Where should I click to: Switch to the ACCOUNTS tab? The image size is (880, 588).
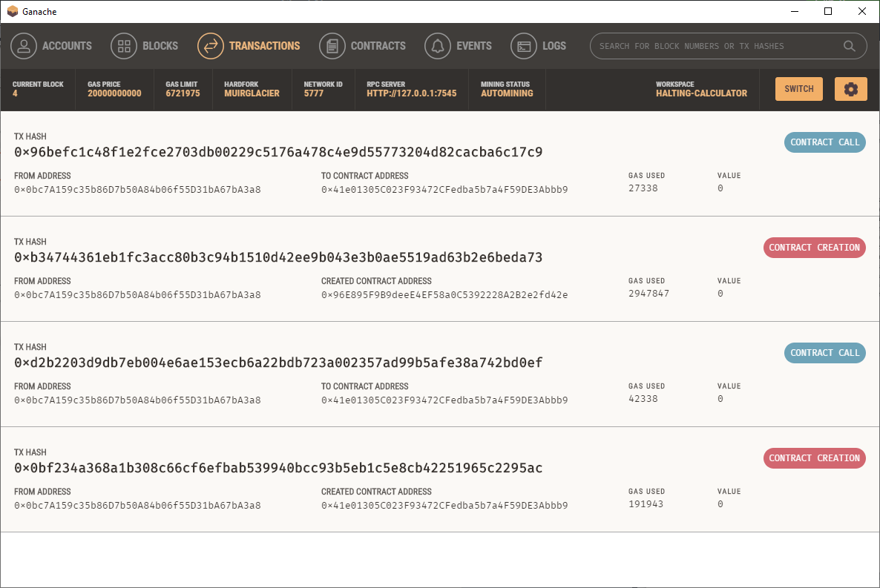coord(65,45)
